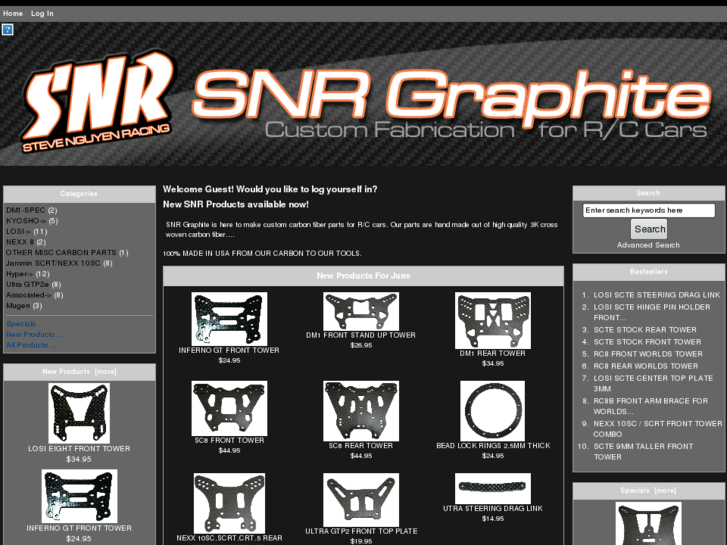Open LOSI EIGHT FRONT TOWER product link
The image size is (727, 545).
[x=79, y=449]
